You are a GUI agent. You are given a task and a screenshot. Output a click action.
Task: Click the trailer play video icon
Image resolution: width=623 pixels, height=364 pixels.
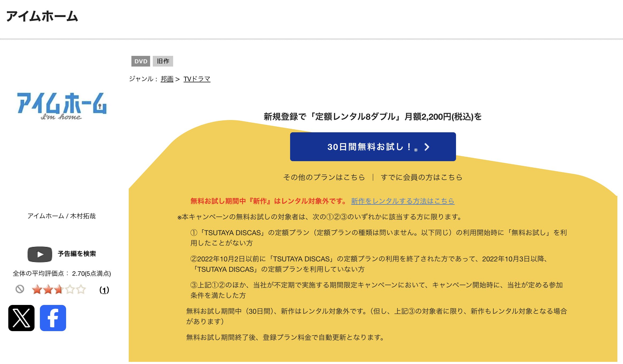click(x=40, y=254)
